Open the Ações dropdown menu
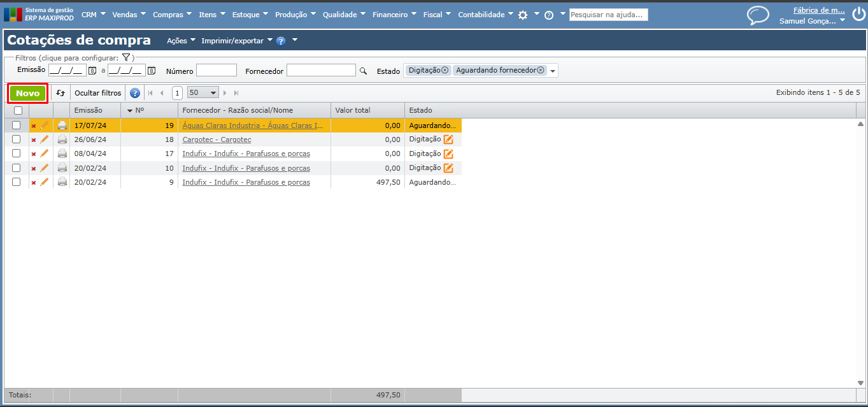 [x=181, y=41]
